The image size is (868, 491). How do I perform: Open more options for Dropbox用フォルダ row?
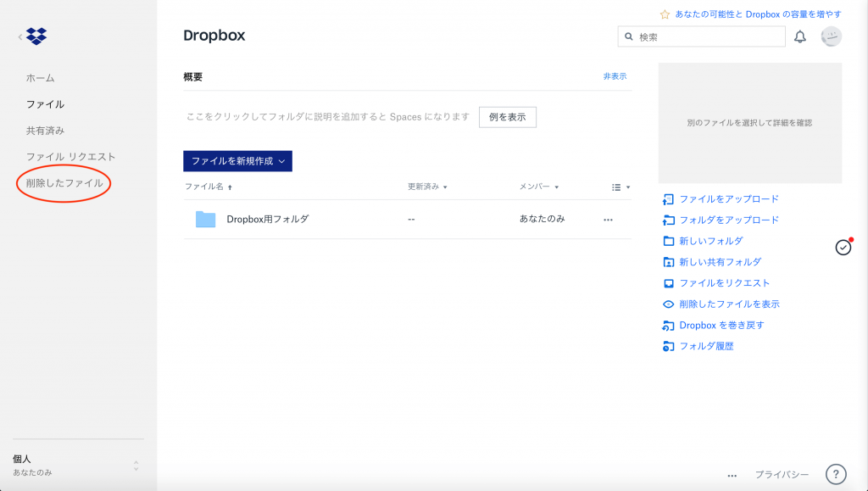[608, 220]
